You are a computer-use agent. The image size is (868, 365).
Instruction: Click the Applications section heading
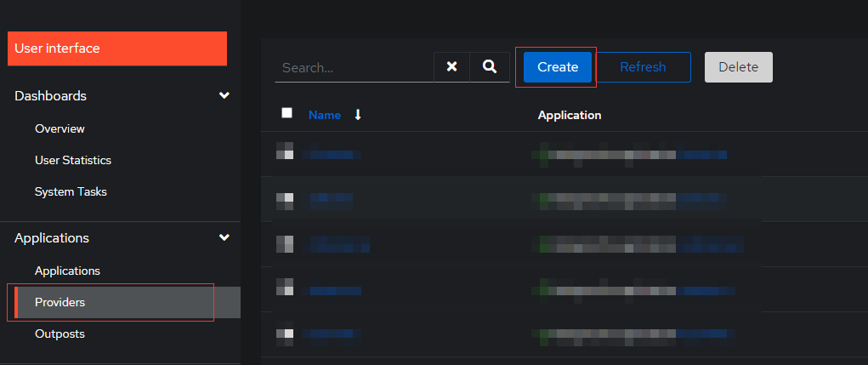[52, 238]
